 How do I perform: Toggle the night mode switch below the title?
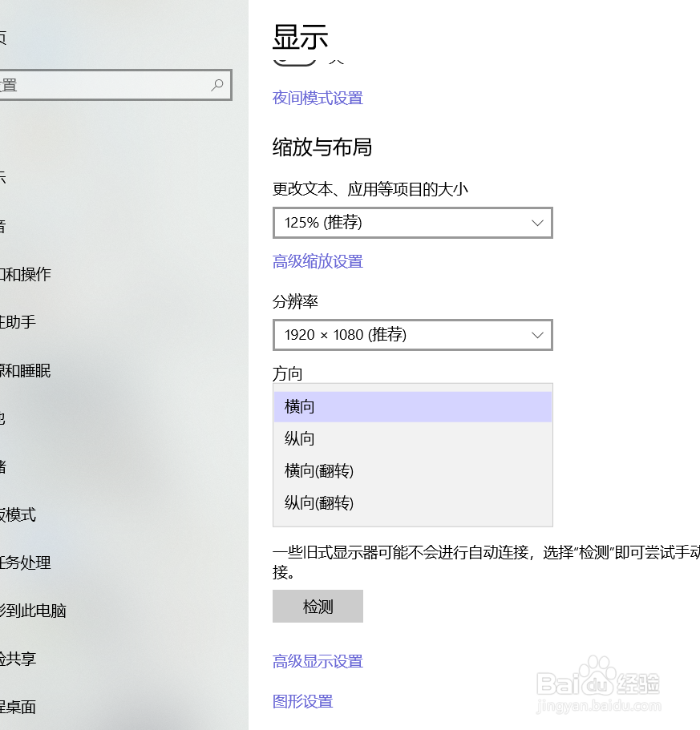coord(294,63)
